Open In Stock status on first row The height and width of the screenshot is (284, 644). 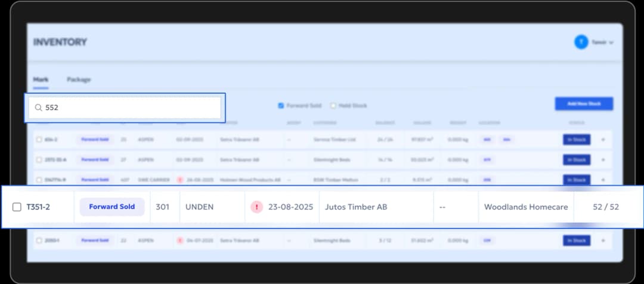[576, 140]
